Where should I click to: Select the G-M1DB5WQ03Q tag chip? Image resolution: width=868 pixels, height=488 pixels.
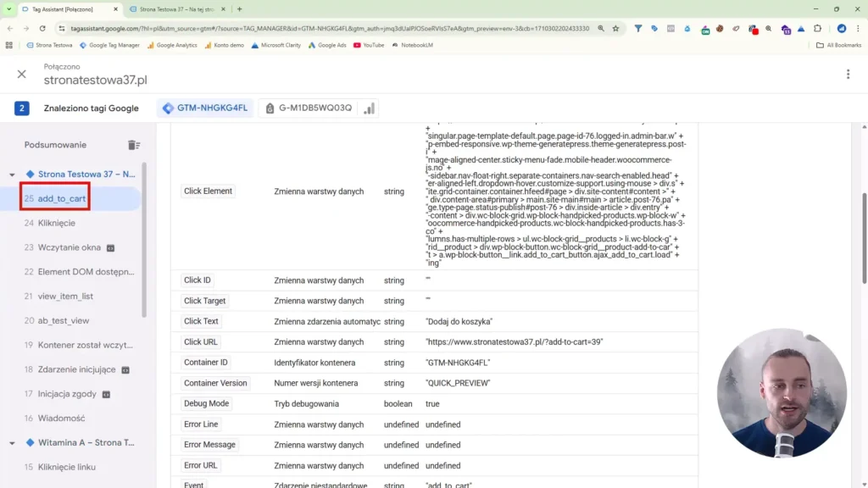(309, 108)
